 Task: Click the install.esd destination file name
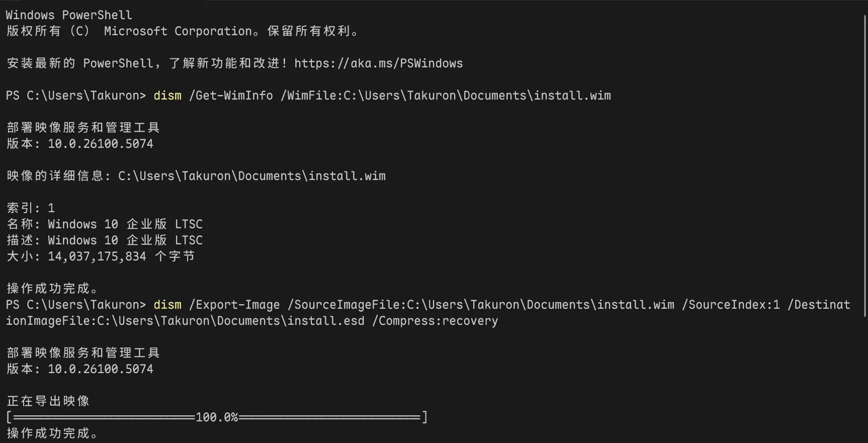326,321
